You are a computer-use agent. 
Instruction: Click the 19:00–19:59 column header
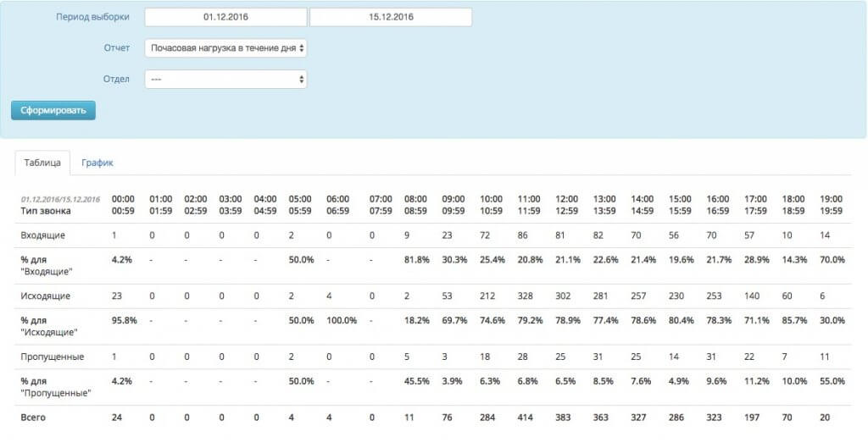tap(832, 204)
